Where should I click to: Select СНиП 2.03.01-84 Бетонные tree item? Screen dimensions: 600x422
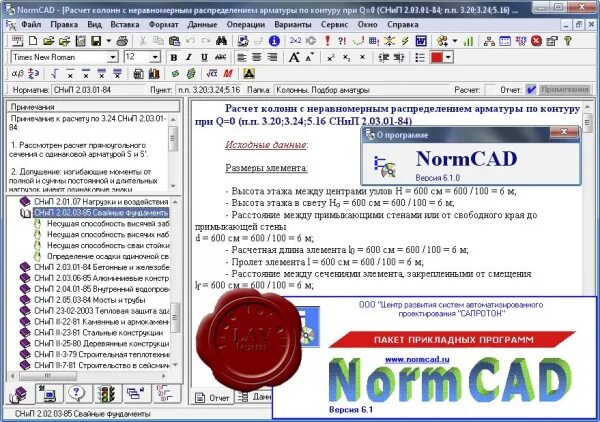pos(101,267)
